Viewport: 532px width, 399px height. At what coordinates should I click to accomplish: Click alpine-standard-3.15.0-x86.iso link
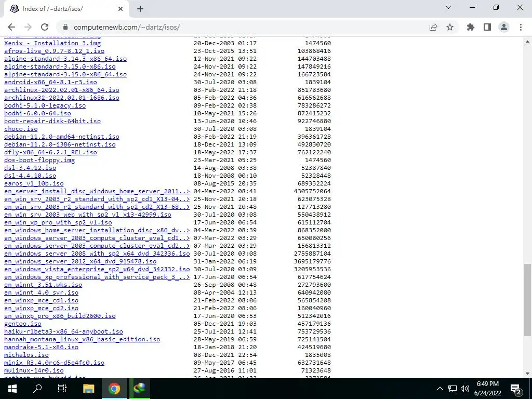pyautogui.click(x=60, y=66)
